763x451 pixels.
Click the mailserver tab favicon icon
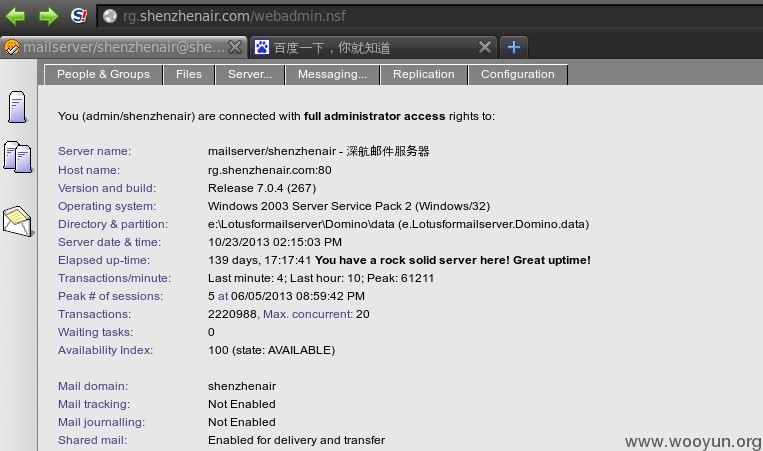coord(12,47)
